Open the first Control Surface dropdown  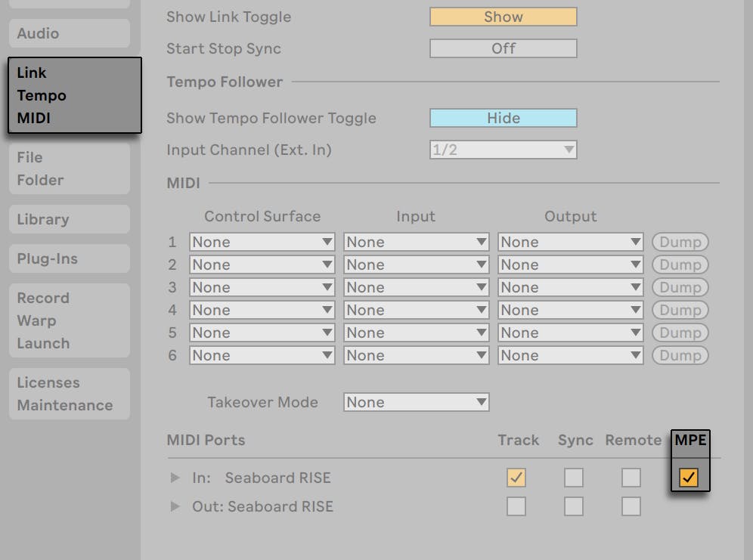pyautogui.click(x=261, y=242)
